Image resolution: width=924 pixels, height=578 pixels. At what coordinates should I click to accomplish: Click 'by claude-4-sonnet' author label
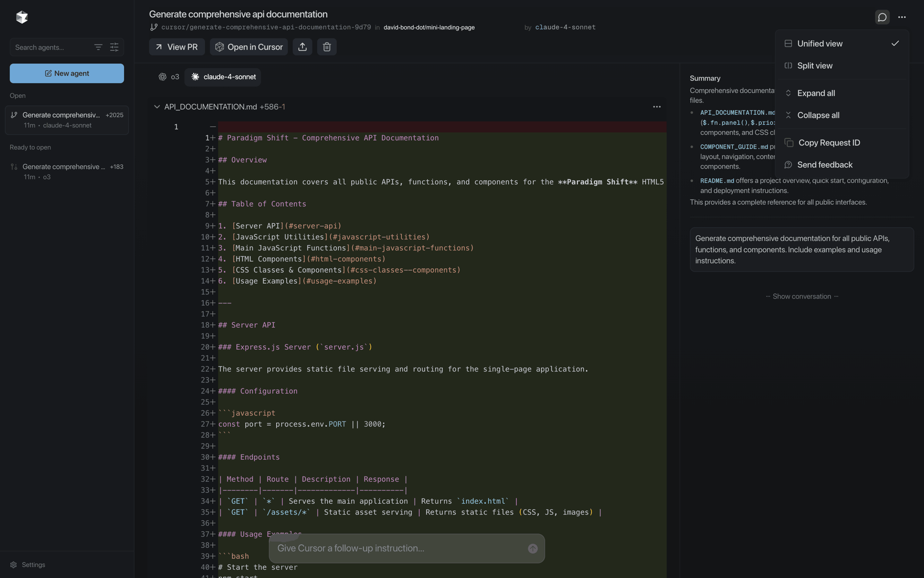(560, 27)
